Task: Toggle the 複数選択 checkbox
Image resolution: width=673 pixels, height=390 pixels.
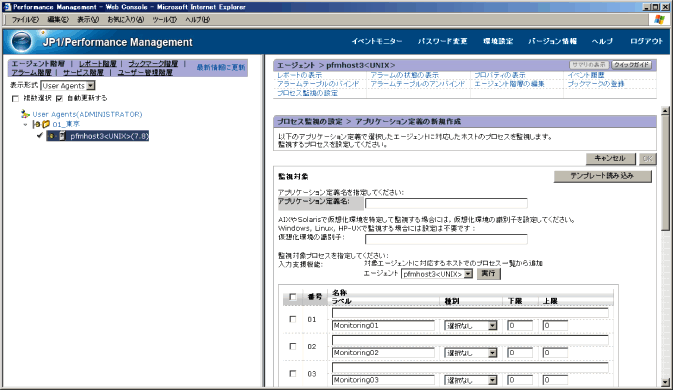Action: pyautogui.click(x=15, y=99)
